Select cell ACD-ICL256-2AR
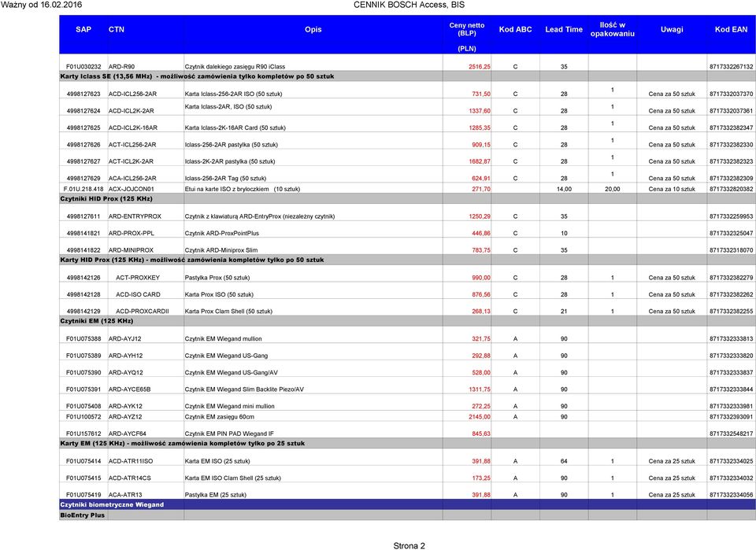 coord(132,94)
